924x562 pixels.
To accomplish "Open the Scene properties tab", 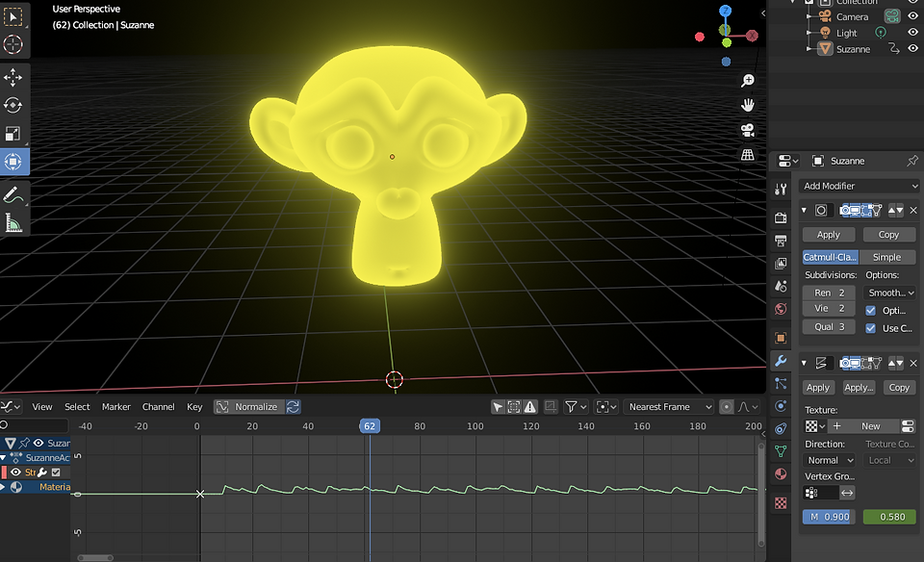I will (781, 287).
